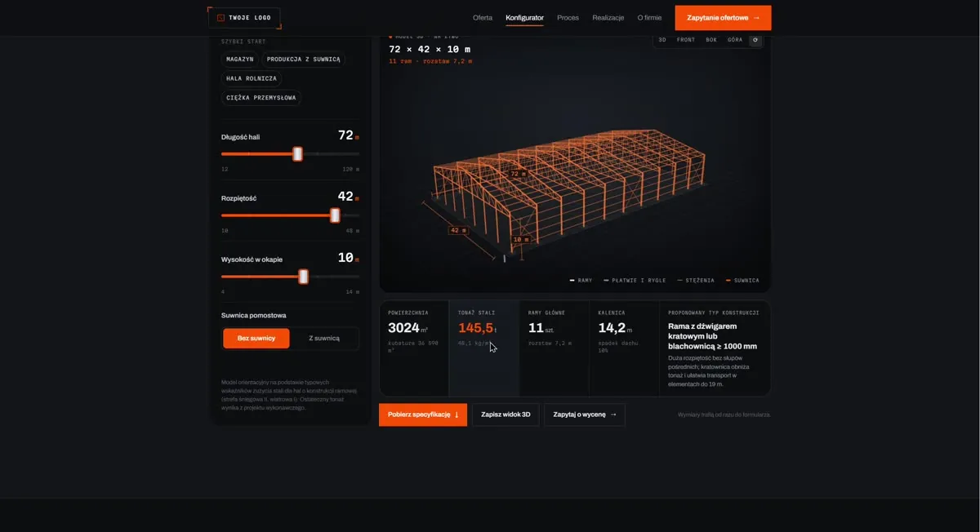Click the Długość hali slider handle

click(297, 153)
